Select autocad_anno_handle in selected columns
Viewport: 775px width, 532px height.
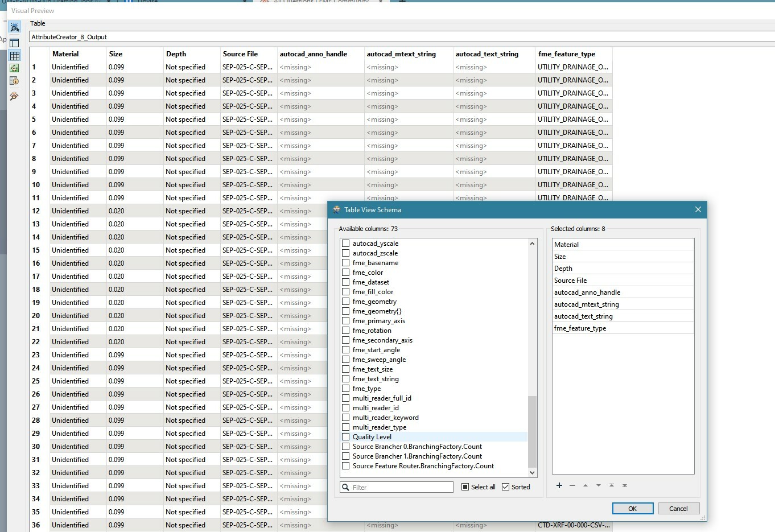point(623,292)
